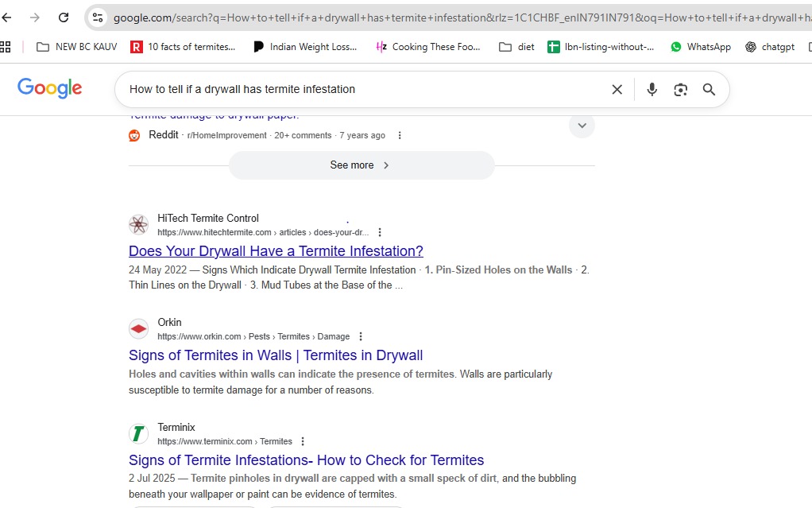
Task: Open the diet bookmark folder
Action: point(516,47)
